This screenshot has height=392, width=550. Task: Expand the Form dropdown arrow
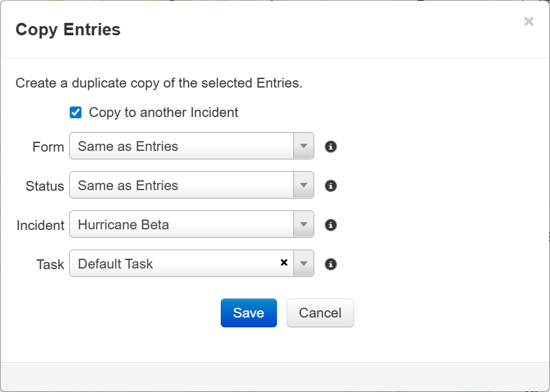pos(303,146)
